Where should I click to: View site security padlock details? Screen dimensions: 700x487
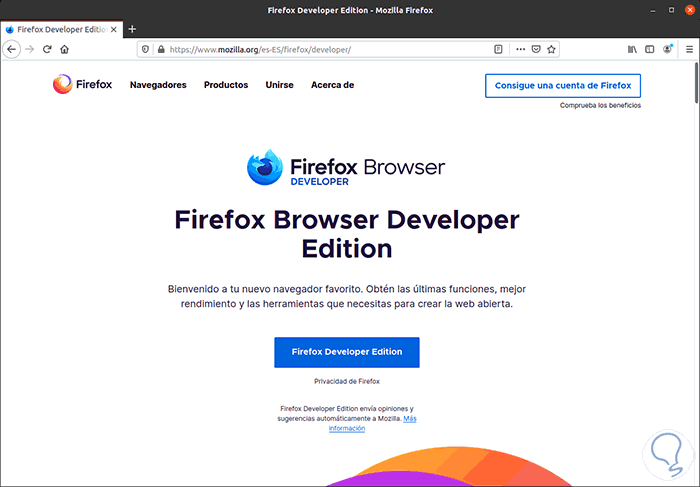click(x=161, y=50)
